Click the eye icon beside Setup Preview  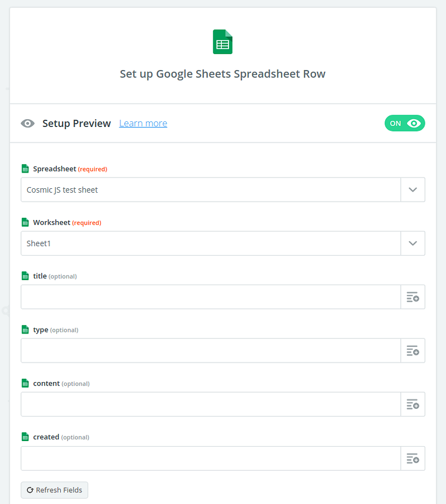28,124
